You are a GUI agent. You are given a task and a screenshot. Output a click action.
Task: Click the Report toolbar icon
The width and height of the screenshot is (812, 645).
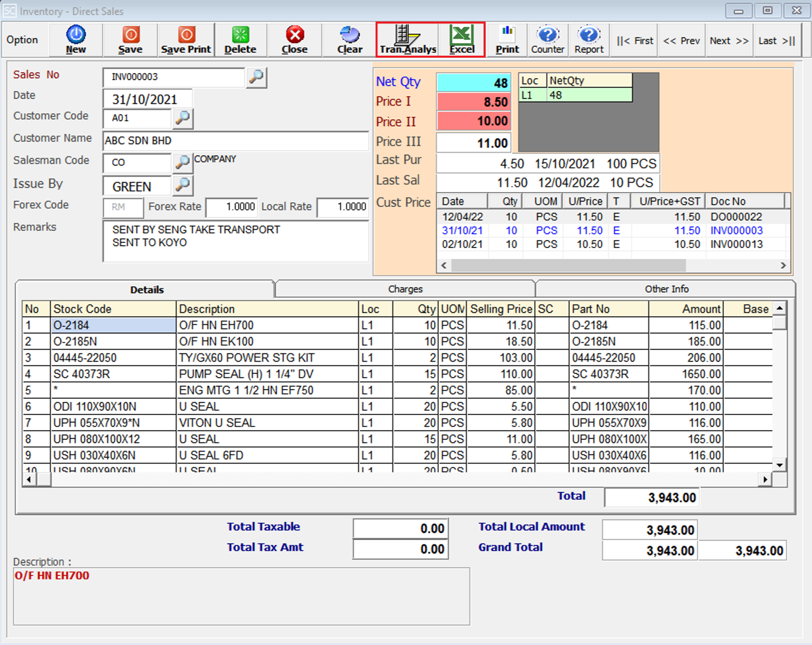click(589, 39)
